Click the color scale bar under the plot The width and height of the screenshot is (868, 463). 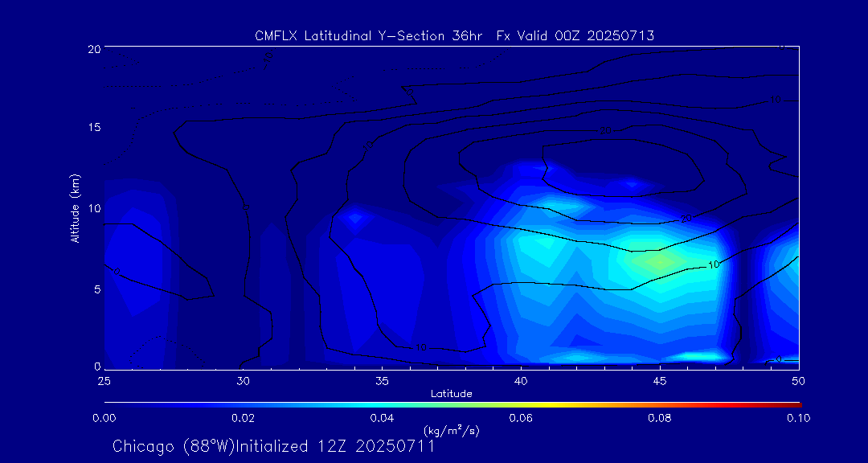click(452, 405)
